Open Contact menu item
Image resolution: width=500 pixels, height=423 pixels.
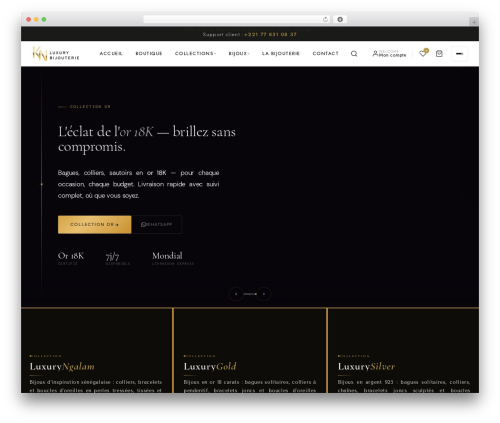[x=325, y=53]
